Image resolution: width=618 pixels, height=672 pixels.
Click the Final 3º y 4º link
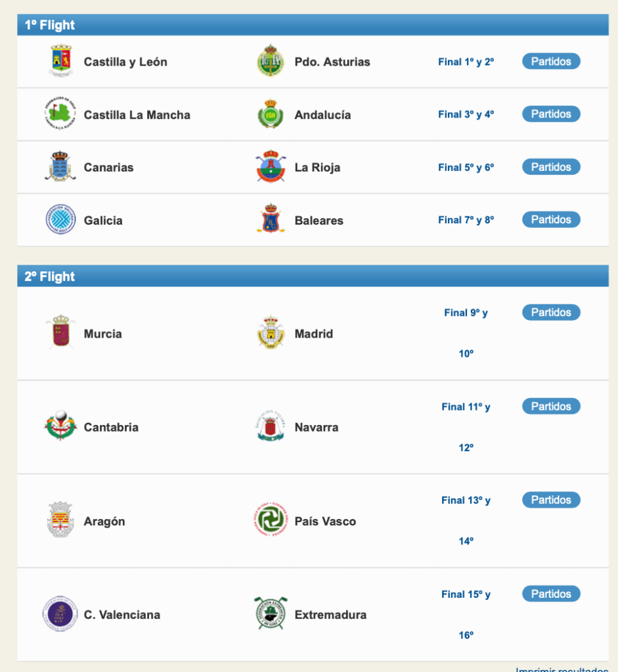point(466,114)
